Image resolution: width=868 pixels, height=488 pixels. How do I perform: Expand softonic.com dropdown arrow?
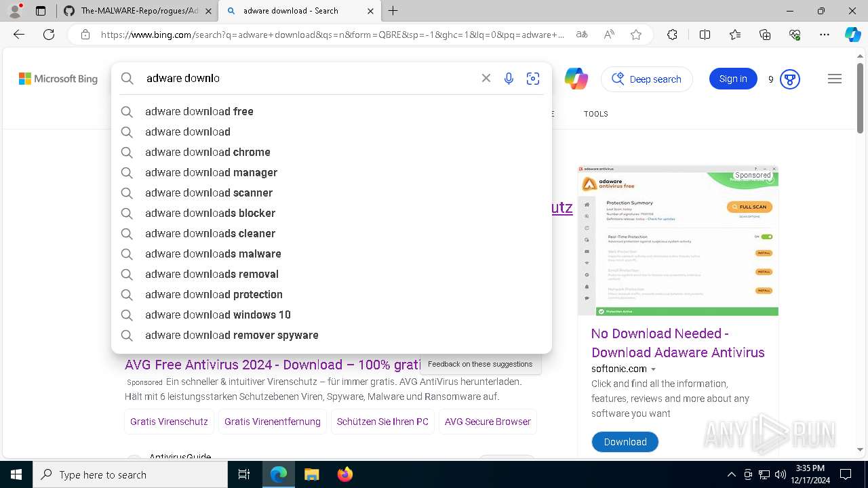tap(654, 369)
